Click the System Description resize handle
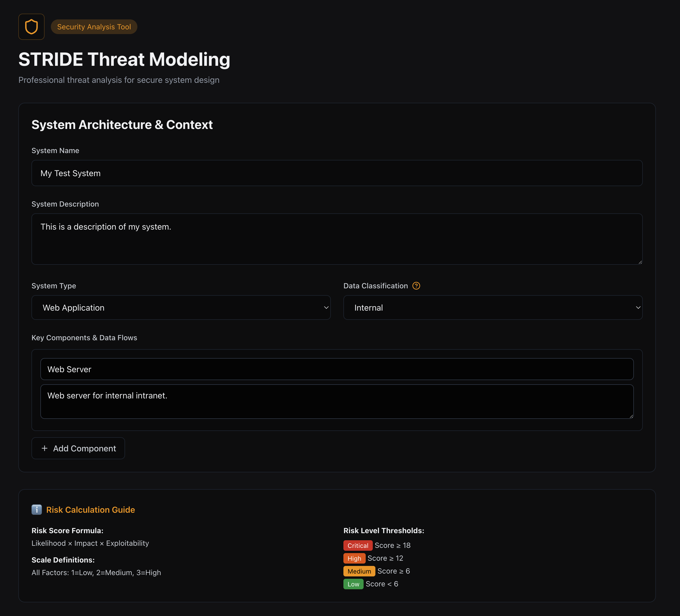 pyautogui.click(x=640, y=262)
